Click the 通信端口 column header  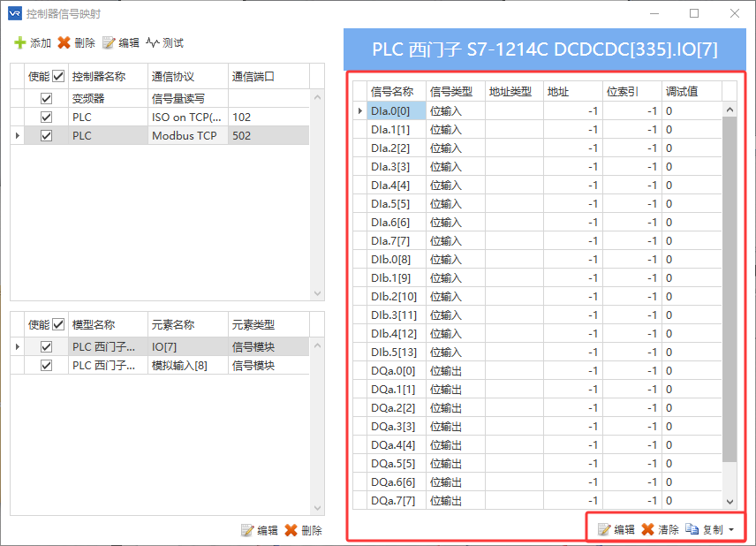point(268,76)
